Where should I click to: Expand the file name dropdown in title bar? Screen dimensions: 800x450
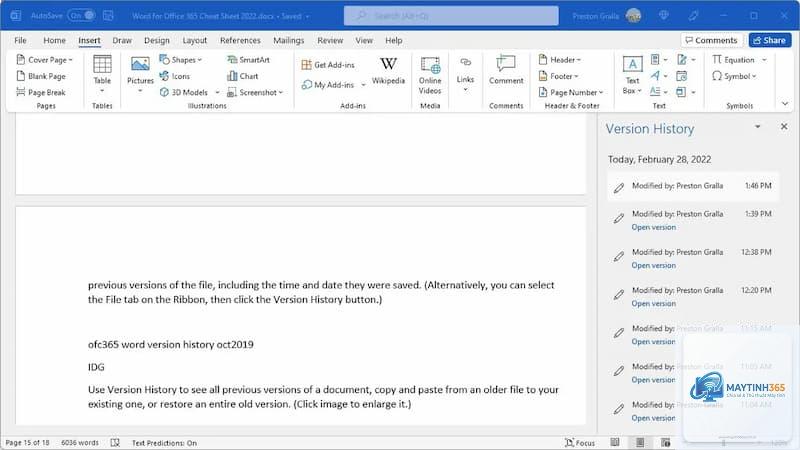click(x=308, y=16)
